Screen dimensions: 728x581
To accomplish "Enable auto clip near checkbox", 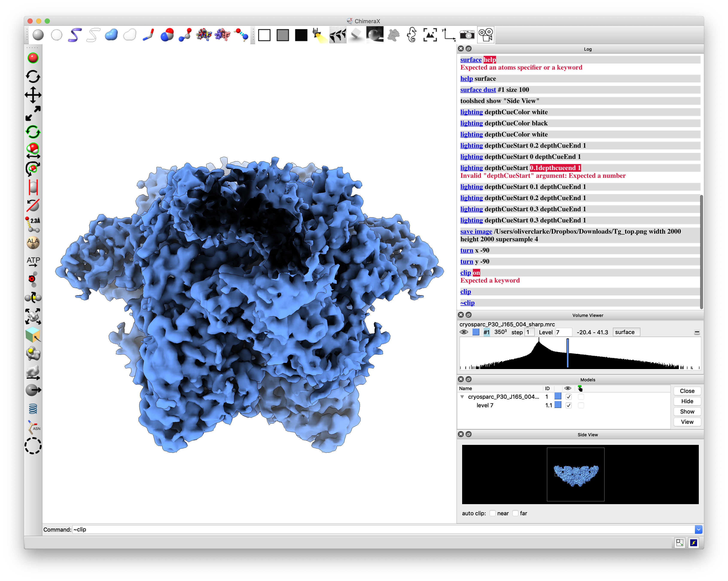I will (492, 513).
